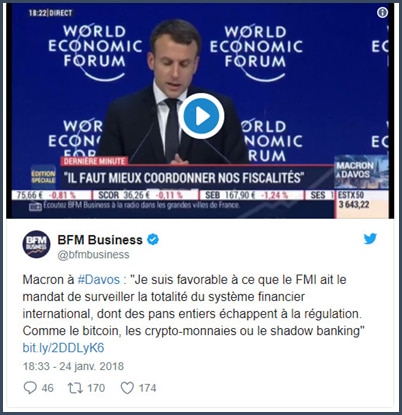View the 174 likes count
This screenshot has width=402, height=415.
pyautogui.click(x=147, y=388)
